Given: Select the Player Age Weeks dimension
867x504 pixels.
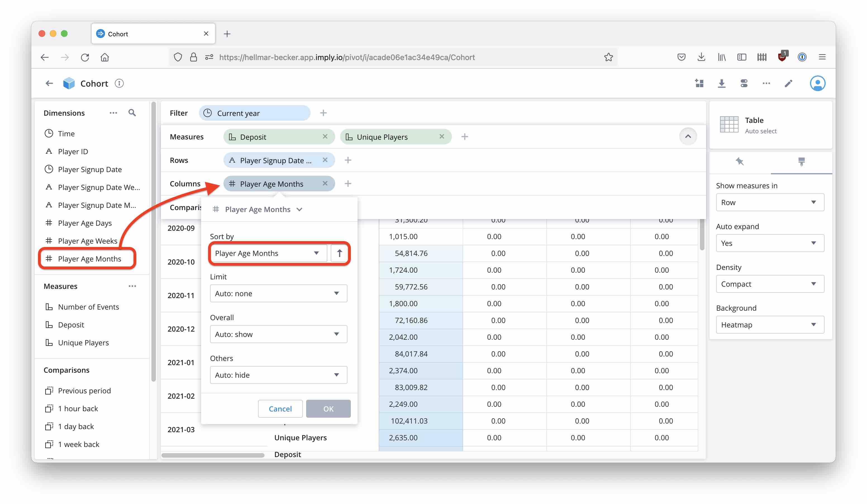Looking at the screenshot, I should pos(87,241).
